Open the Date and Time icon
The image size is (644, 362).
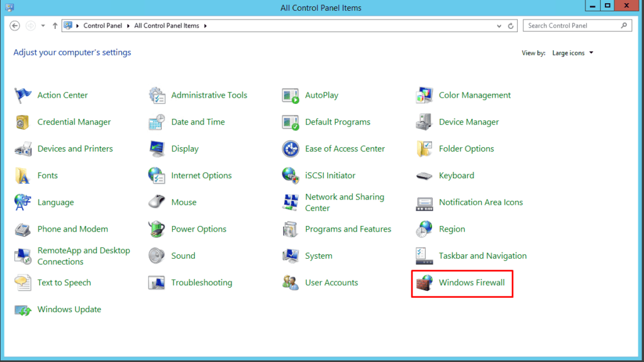point(157,122)
